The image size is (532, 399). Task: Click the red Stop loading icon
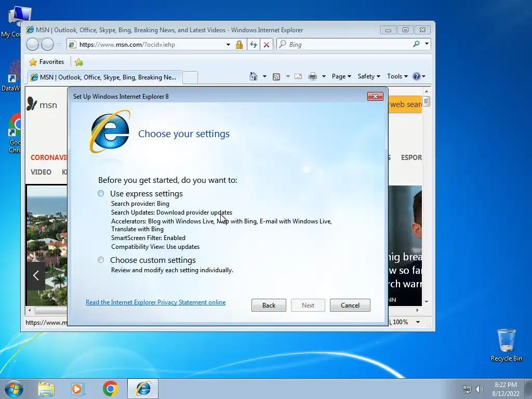[267, 45]
